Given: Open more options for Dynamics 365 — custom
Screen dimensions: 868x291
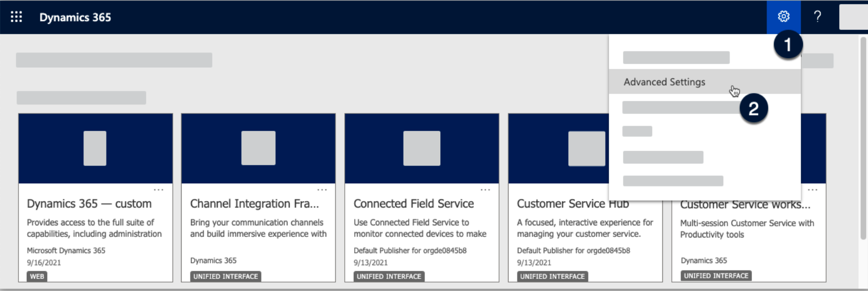Looking at the screenshot, I should point(158,190).
